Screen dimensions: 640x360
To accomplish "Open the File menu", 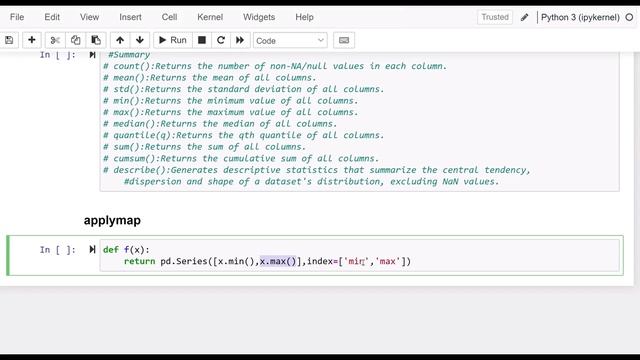I will pyautogui.click(x=17, y=17).
